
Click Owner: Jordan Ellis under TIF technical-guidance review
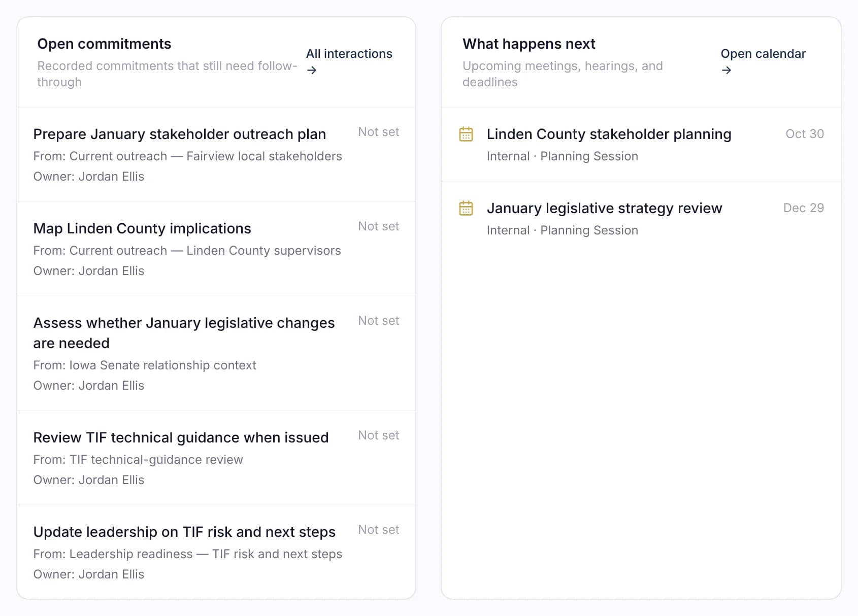[89, 480]
